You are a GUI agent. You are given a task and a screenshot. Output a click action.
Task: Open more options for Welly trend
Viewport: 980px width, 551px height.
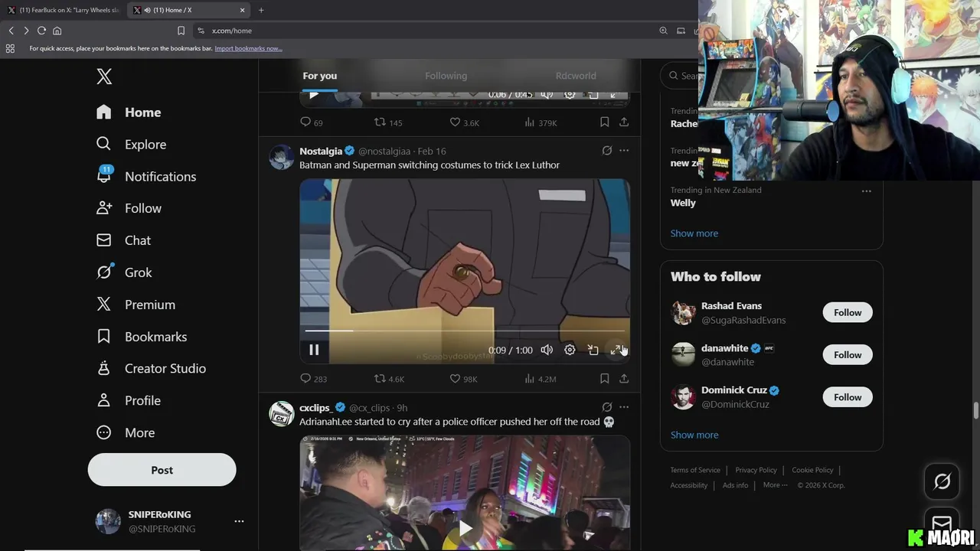coord(866,191)
